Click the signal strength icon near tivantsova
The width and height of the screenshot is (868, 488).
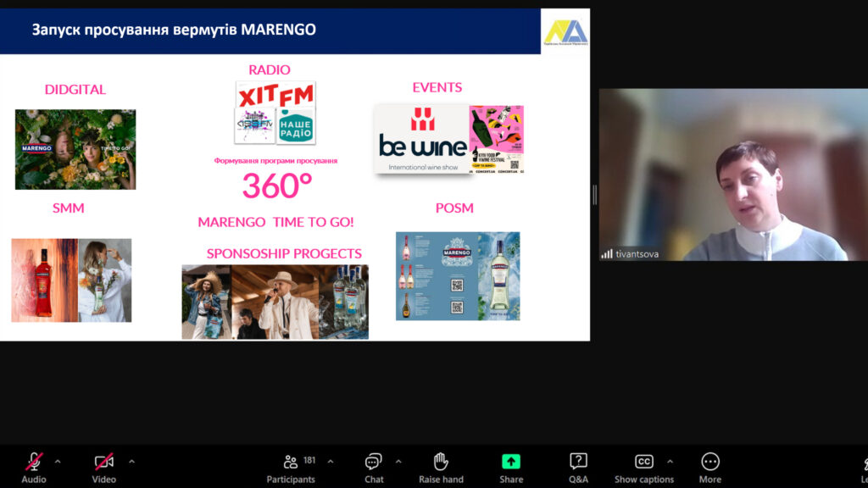pyautogui.click(x=607, y=253)
